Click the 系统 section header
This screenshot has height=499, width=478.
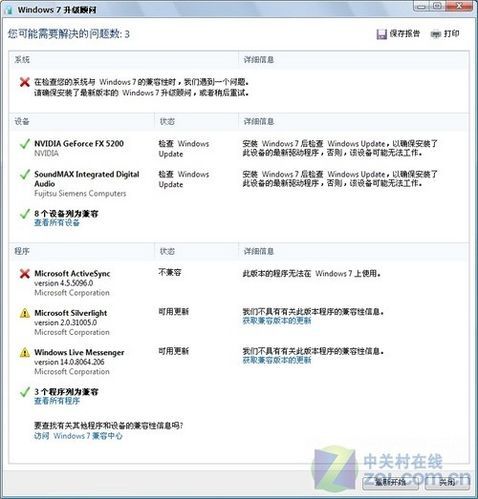click(22, 60)
